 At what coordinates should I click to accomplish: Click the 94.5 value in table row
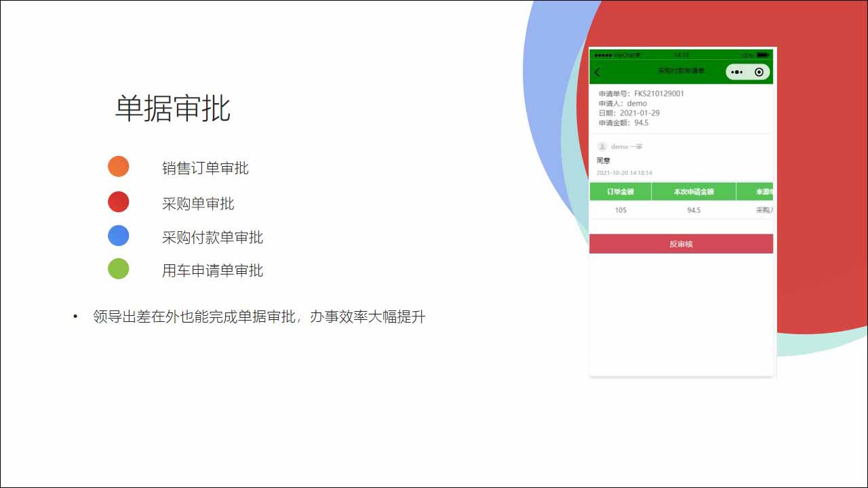(693, 210)
